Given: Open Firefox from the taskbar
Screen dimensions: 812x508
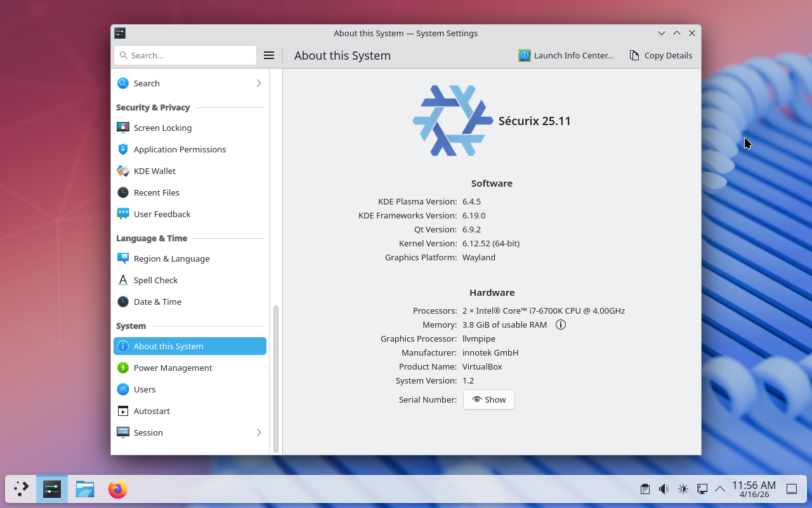Looking at the screenshot, I should (117, 489).
